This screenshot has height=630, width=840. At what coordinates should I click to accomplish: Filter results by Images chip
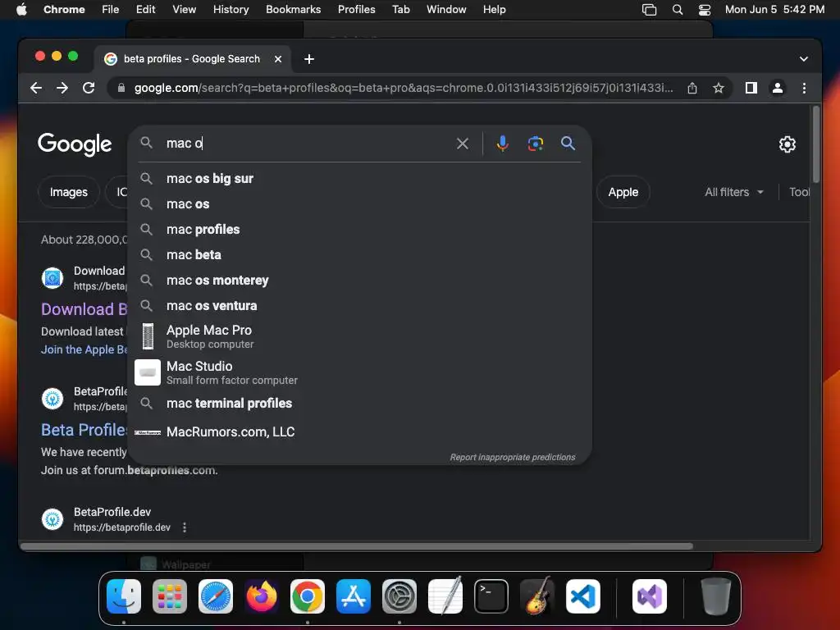69,192
